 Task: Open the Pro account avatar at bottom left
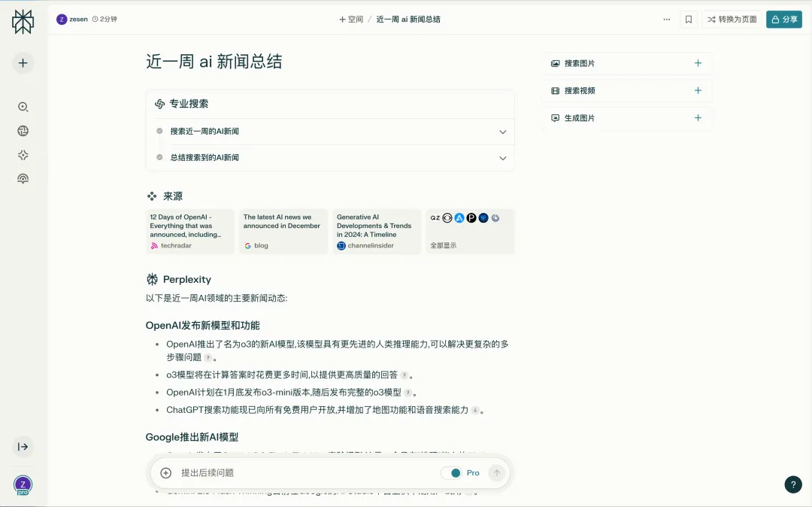[23, 485]
